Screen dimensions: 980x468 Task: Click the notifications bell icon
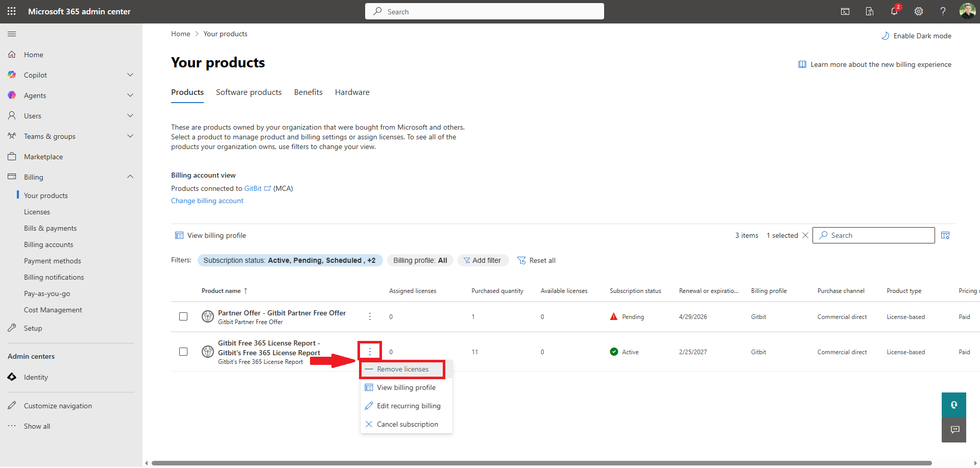pyautogui.click(x=894, y=11)
